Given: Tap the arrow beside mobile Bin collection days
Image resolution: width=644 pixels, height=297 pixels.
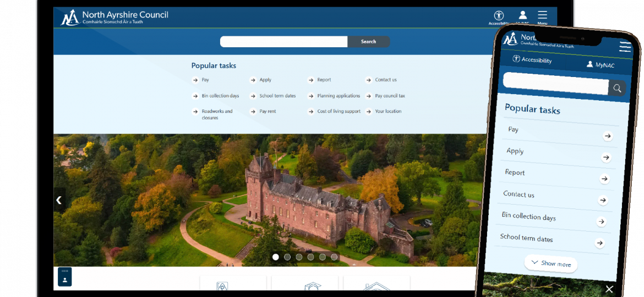Looking at the screenshot, I should [x=601, y=222].
